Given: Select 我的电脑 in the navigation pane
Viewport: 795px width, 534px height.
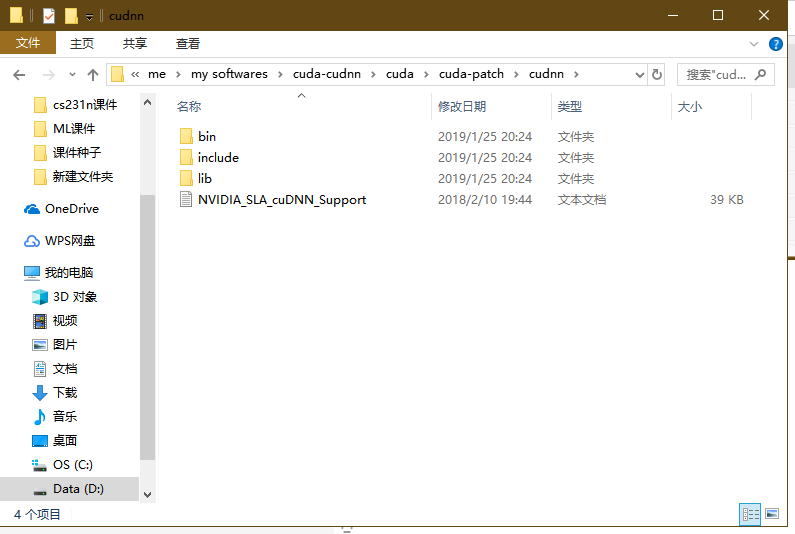Looking at the screenshot, I should point(58,273).
